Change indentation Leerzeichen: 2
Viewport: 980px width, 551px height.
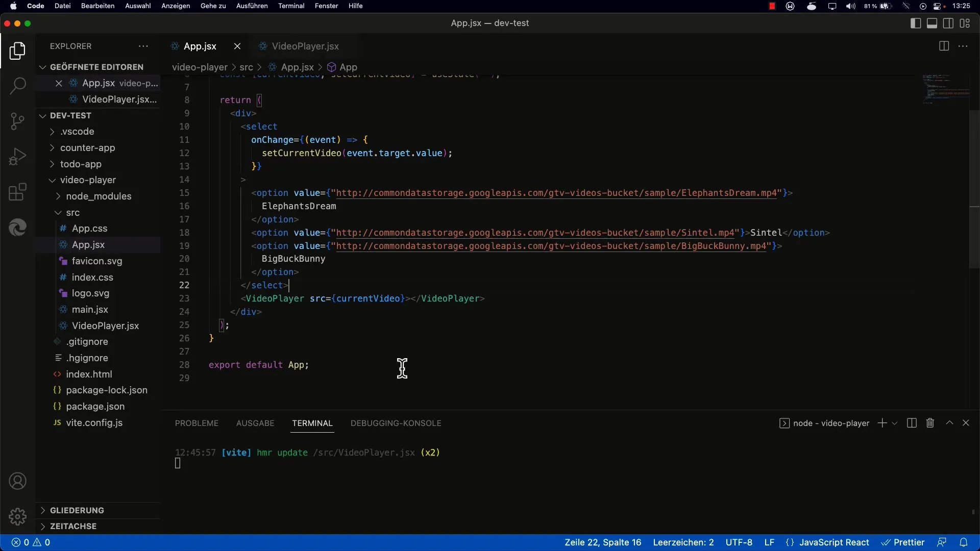pyautogui.click(x=683, y=542)
